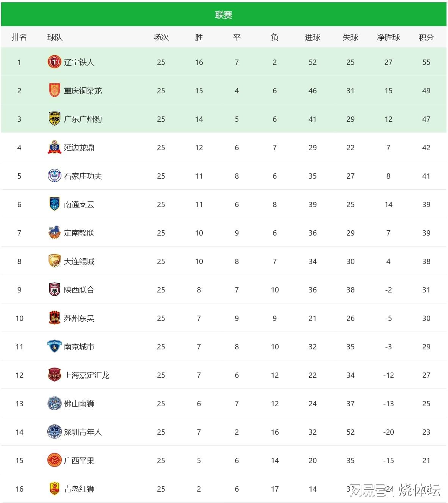Open the 石家庄功夫 team emblem

click(55, 176)
